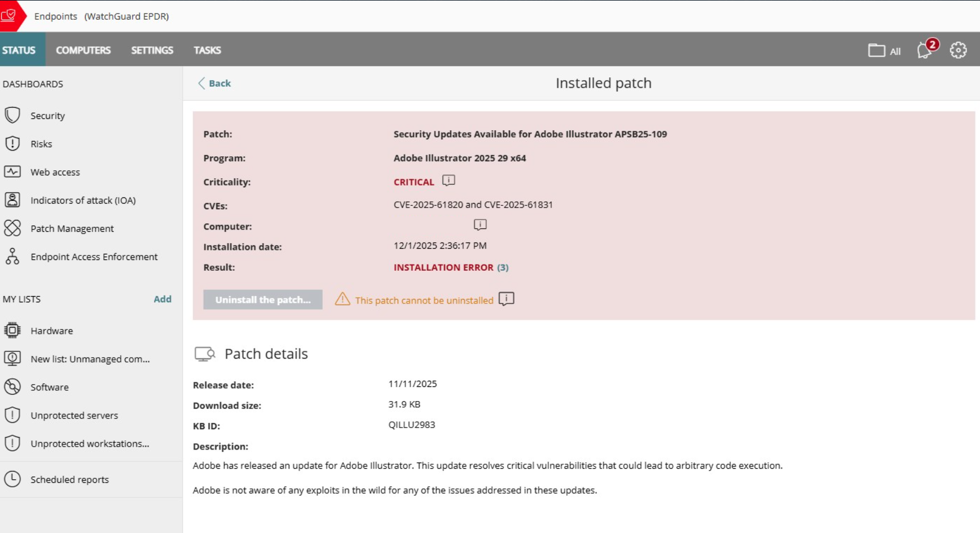This screenshot has width=980, height=533.
Task: Open installation error code (3) link
Action: point(503,267)
